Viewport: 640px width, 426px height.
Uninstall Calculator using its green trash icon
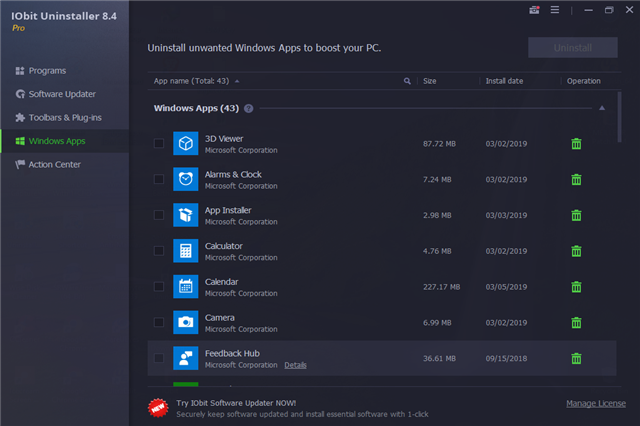tap(576, 251)
